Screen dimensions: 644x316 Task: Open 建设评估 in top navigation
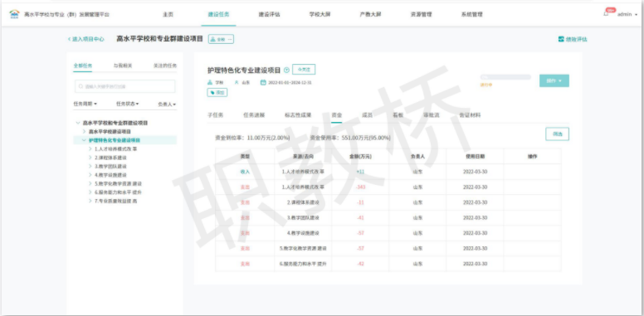click(269, 14)
